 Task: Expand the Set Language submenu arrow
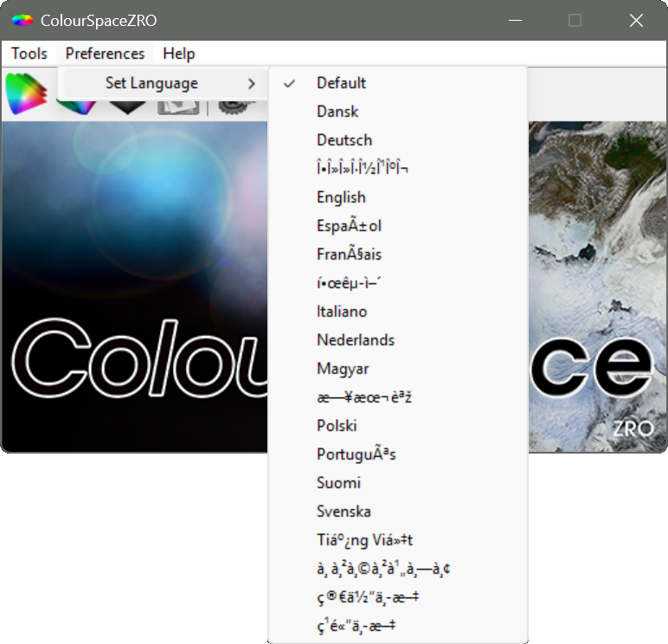(251, 84)
